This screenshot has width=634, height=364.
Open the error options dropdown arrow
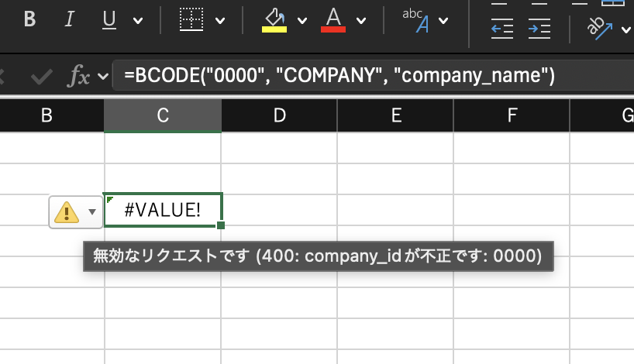[92, 212]
